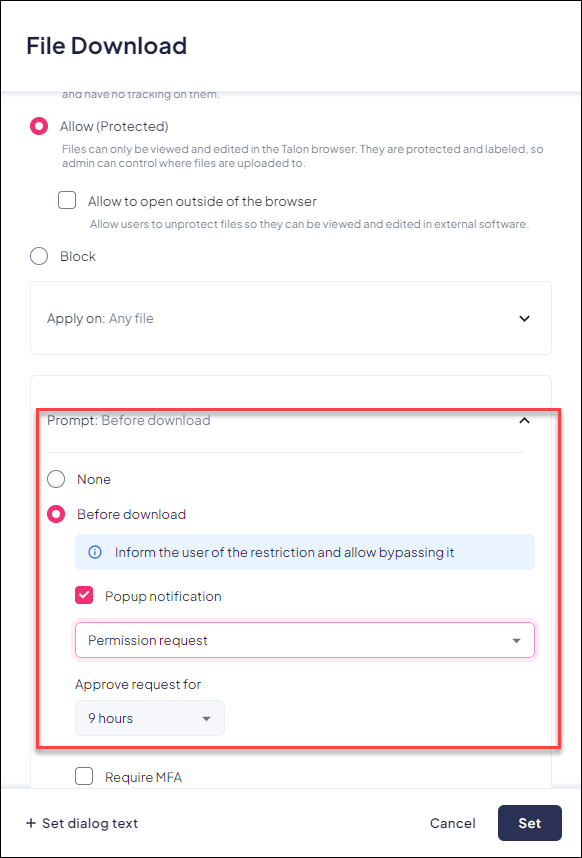This screenshot has width=582, height=858.
Task: Choose None under the Prompt section
Action: pos(56,479)
